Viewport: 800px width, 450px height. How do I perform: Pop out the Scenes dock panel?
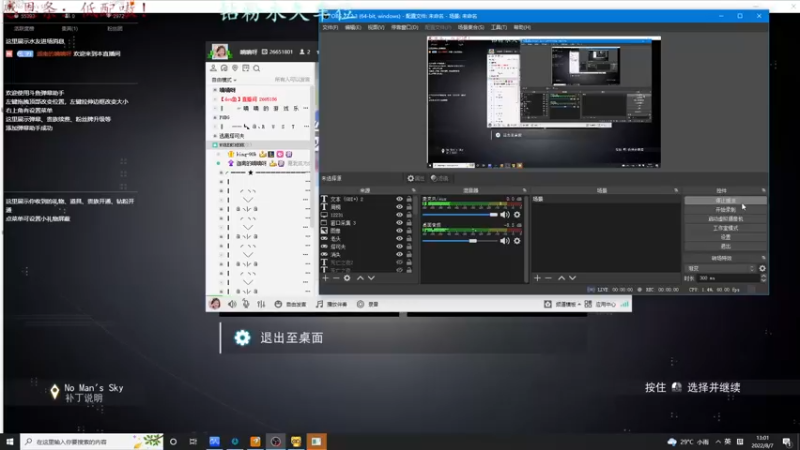coord(676,190)
